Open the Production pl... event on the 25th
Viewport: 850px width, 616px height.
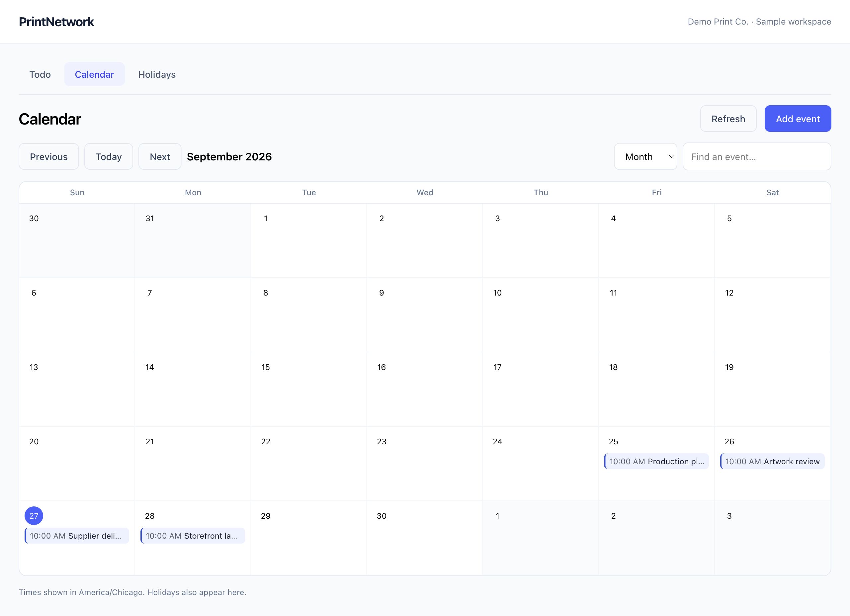[x=656, y=462]
